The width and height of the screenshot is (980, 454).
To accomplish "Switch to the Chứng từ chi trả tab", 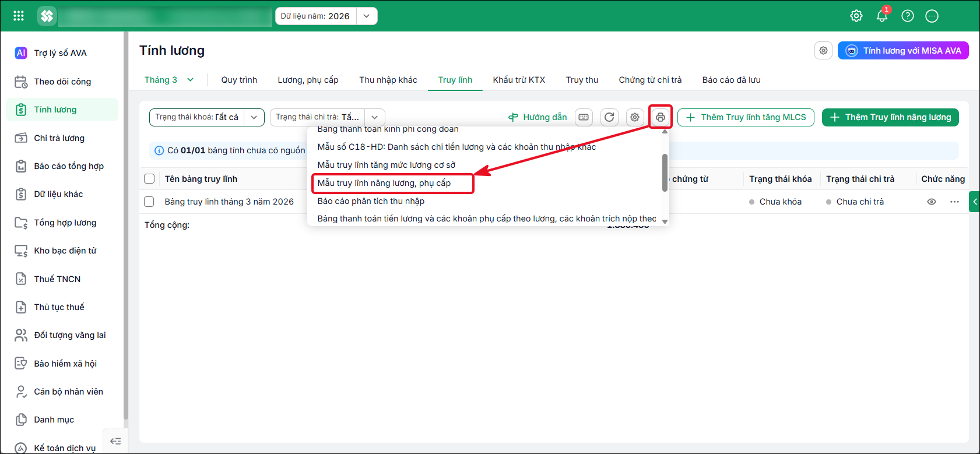I will 650,80.
